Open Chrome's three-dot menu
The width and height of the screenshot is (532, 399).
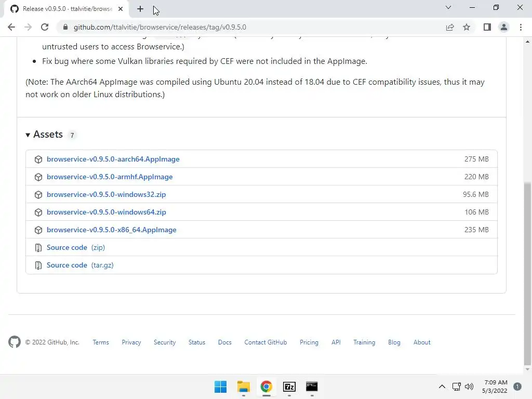coord(521,27)
